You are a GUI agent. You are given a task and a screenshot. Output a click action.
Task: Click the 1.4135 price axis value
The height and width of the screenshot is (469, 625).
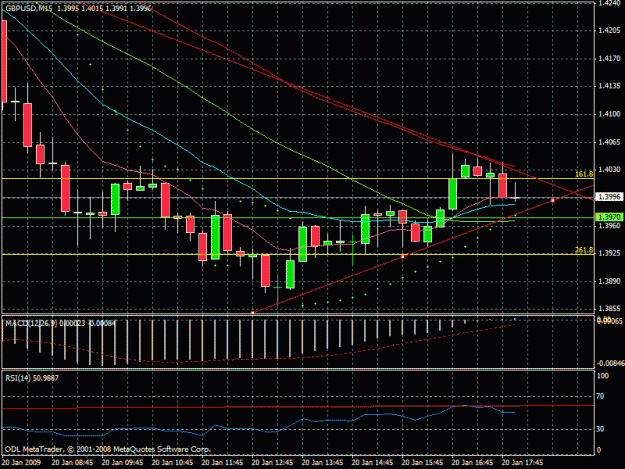pos(610,86)
